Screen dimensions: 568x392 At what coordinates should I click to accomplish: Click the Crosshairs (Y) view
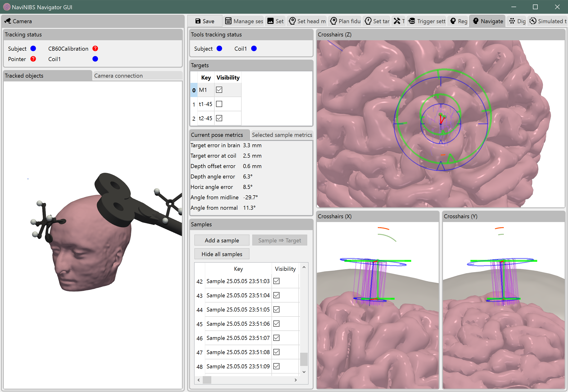pos(504,306)
